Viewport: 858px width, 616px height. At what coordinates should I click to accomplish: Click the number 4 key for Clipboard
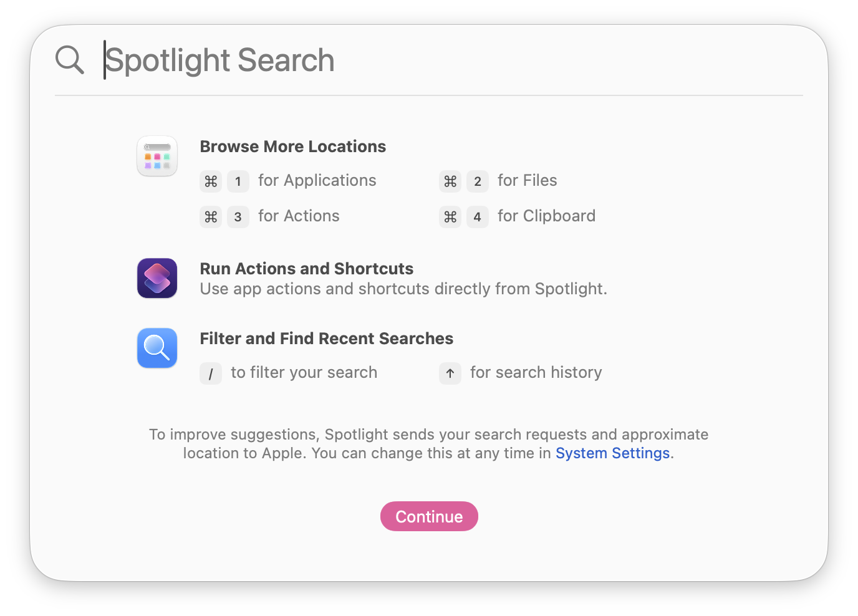coord(478,217)
